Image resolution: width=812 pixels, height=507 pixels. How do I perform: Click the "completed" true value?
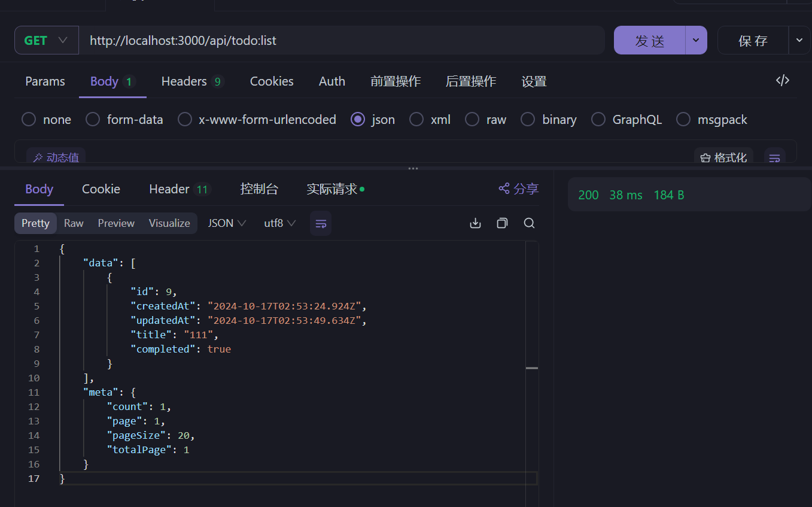point(219,349)
